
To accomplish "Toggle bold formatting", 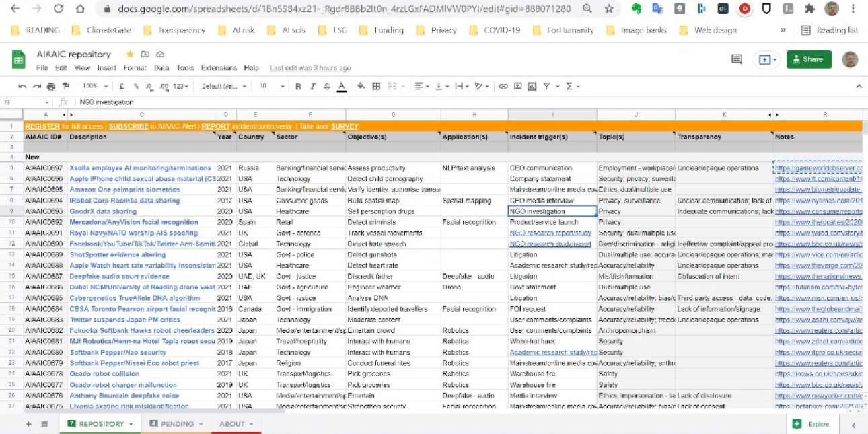I will coord(298,86).
